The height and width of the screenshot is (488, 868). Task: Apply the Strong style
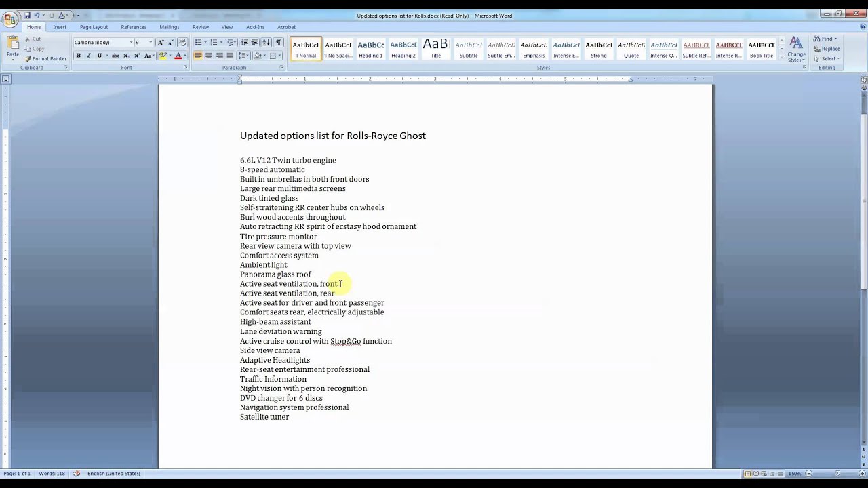tap(599, 48)
